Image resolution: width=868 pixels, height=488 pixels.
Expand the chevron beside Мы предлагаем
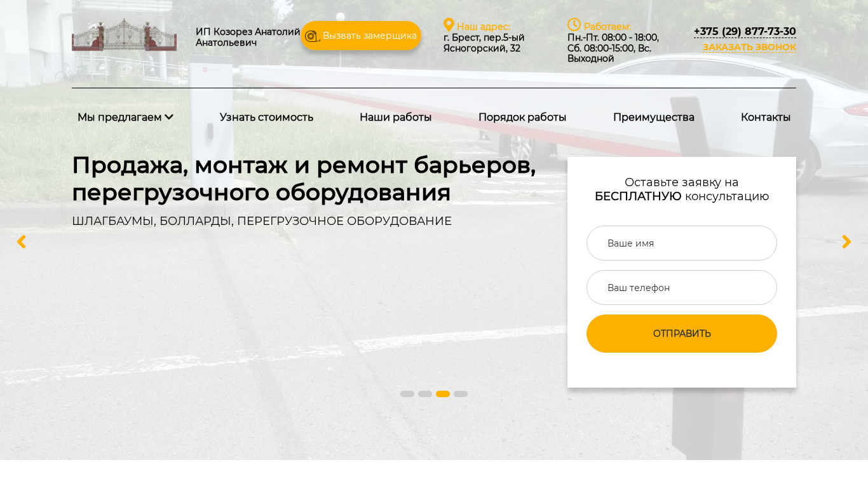(169, 117)
